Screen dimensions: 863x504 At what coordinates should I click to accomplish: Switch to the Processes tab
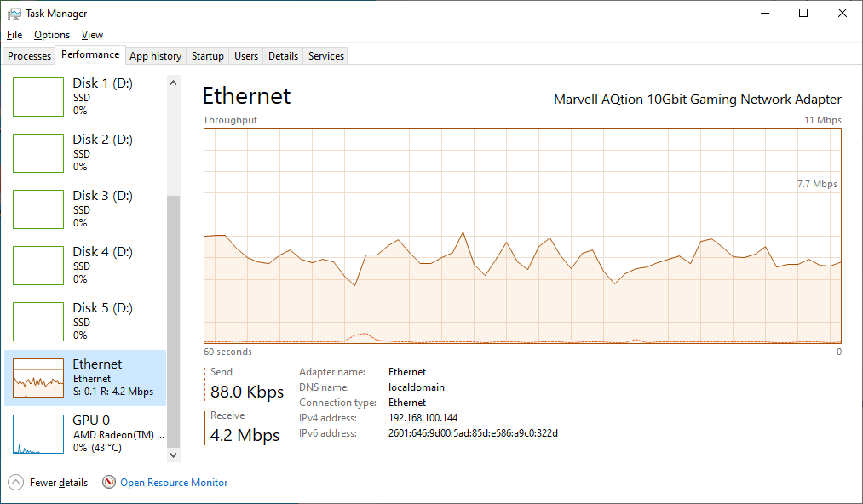coord(30,56)
